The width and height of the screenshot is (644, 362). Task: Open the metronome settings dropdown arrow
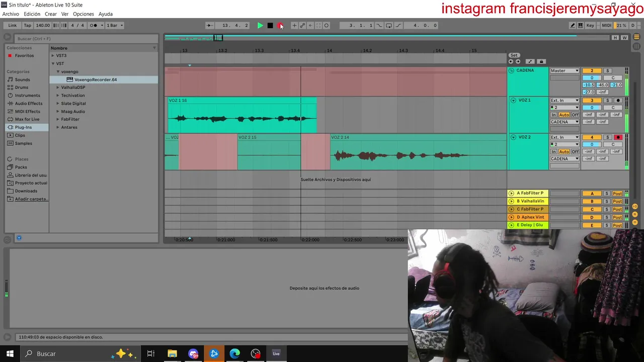click(102, 25)
